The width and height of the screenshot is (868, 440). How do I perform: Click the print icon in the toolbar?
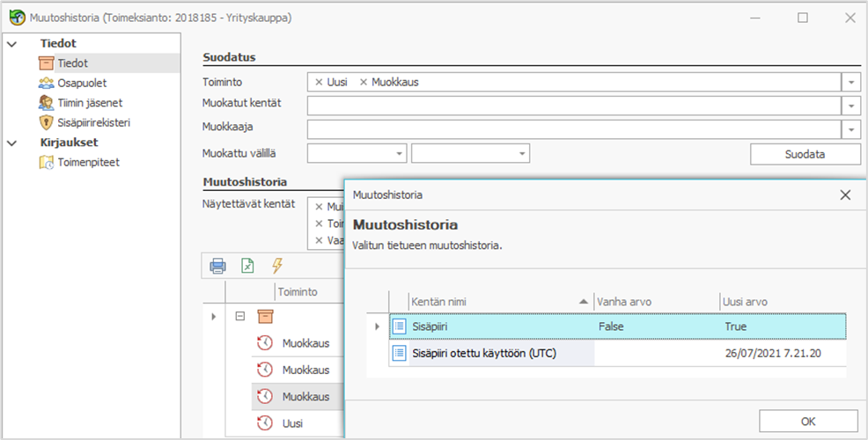[x=217, y=265]
